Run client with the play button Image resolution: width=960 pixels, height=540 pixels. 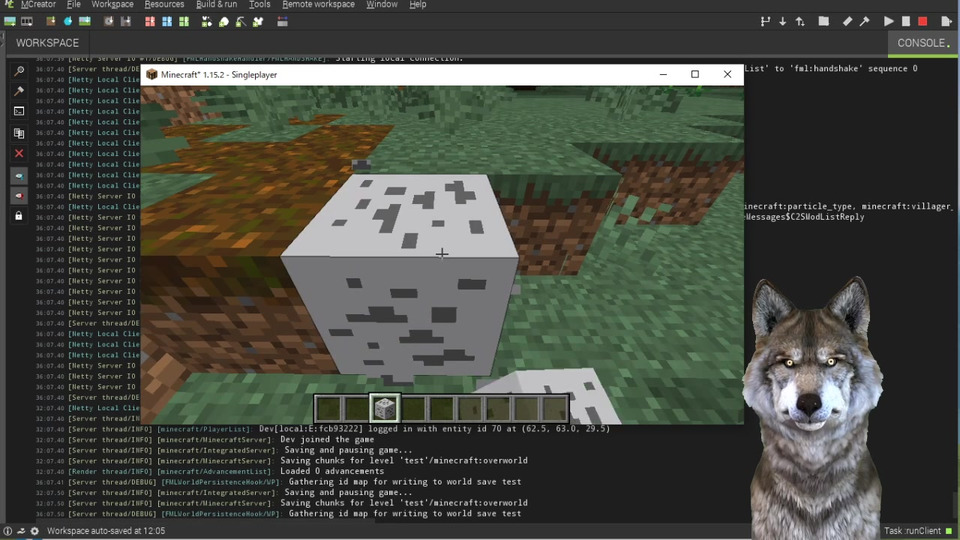click(x=888, y=21)
